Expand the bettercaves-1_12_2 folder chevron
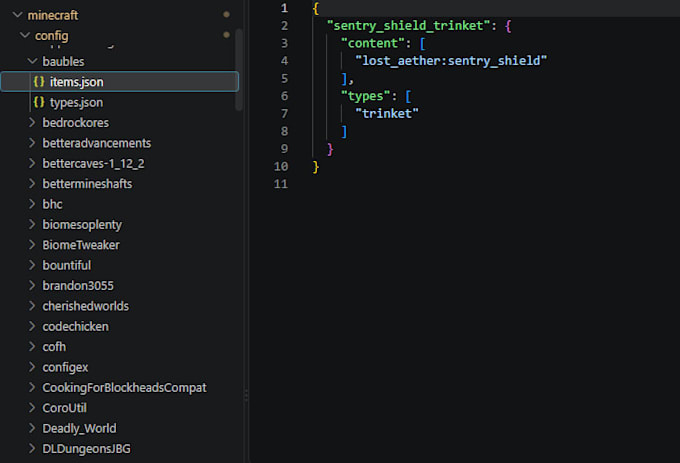This screenshot has height=463, width=680. pos(32,163)
